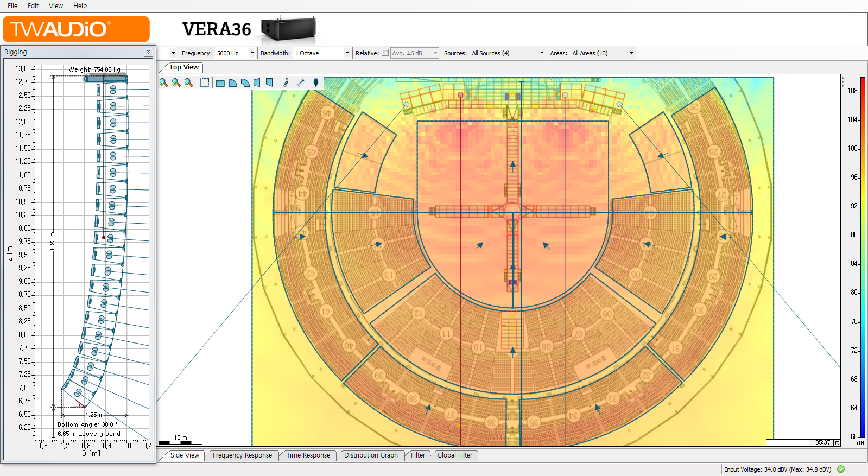Open the floor plan background image tool
868x476 pixels.
pos(205,82)
